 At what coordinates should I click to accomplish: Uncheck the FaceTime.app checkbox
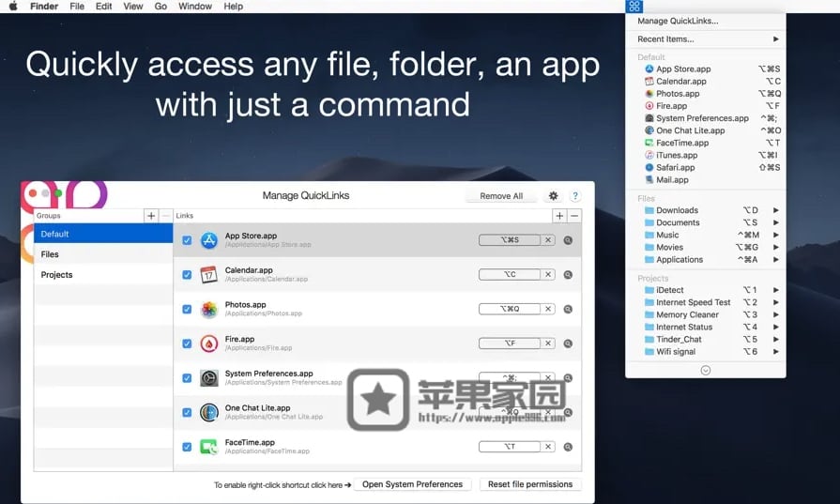click(187, 447)
